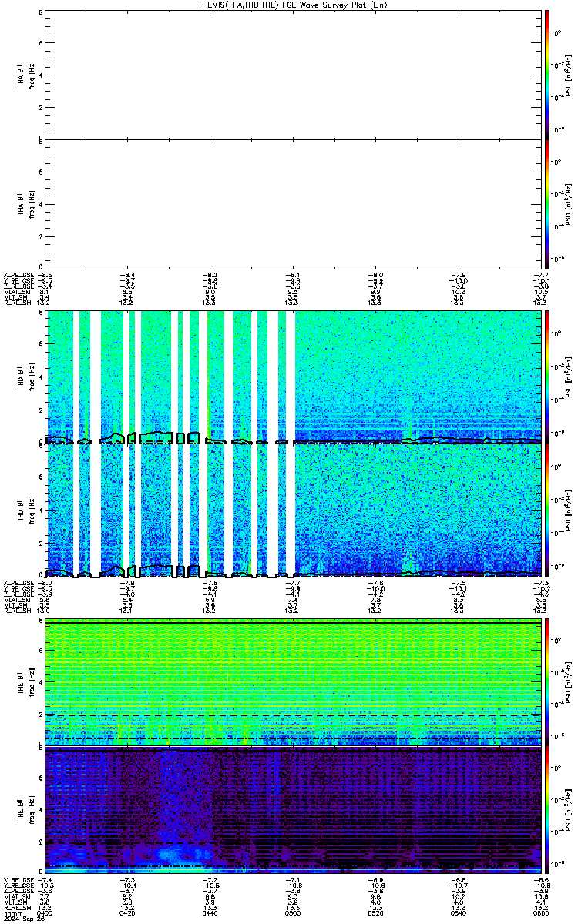Image resolution: width=578 pixels, height=924 pixels.
Task: Click the '8' frequency tick on THA B⊥ axis
Action: [x=41, y=14]
